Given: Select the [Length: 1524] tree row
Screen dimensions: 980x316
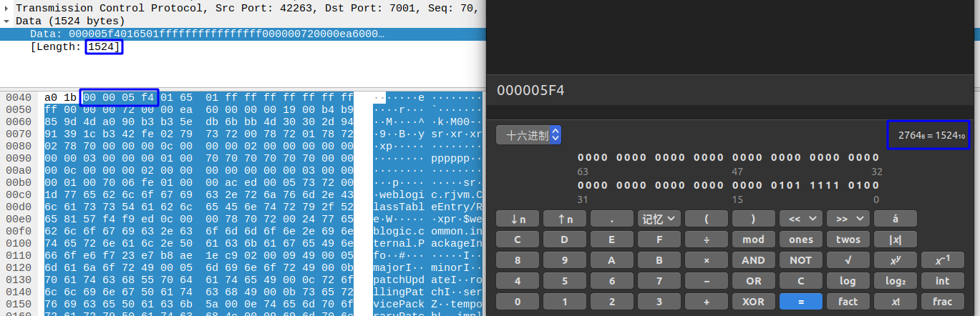Looking at the screenshot, I should [77, 47].
